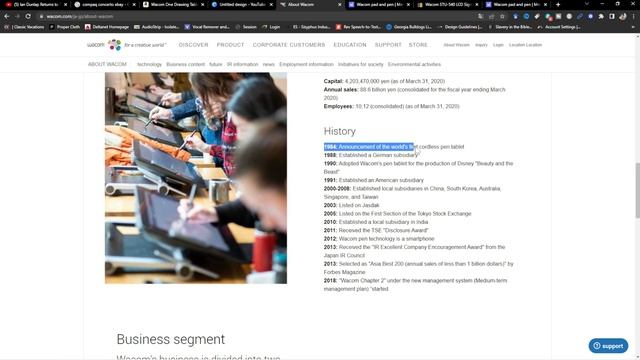The width and height of the screenshot is (640, 360).
Task: Open the blue support chat button
Action: (608, 346)
